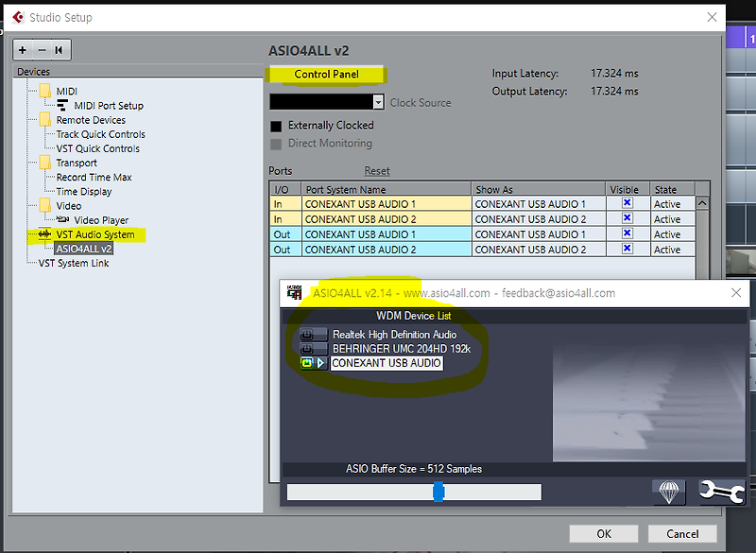The image size is (756, 553).
Task: Adjust the ASIO Buffer Size slider
Action: pyautogui.click(x=438, y=491)
